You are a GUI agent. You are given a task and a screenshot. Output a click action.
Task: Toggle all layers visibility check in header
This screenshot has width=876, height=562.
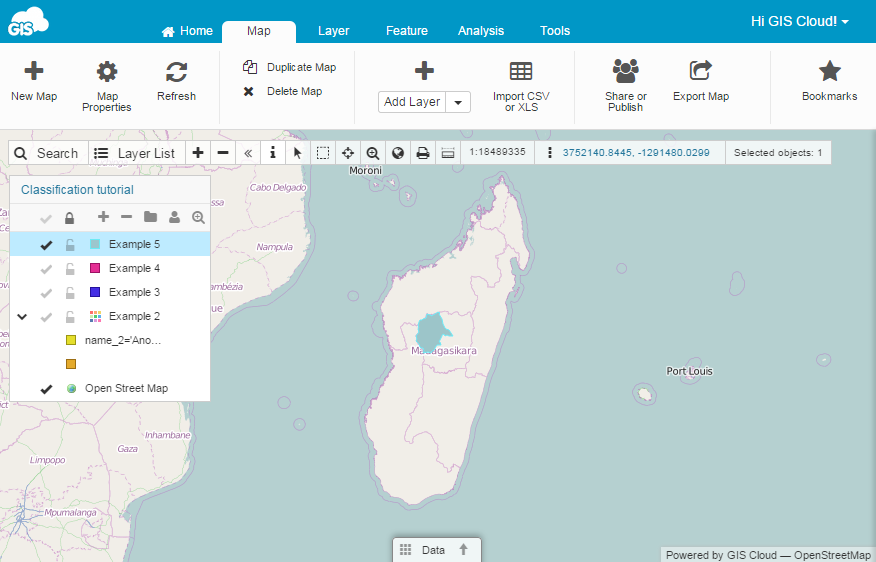46,218
